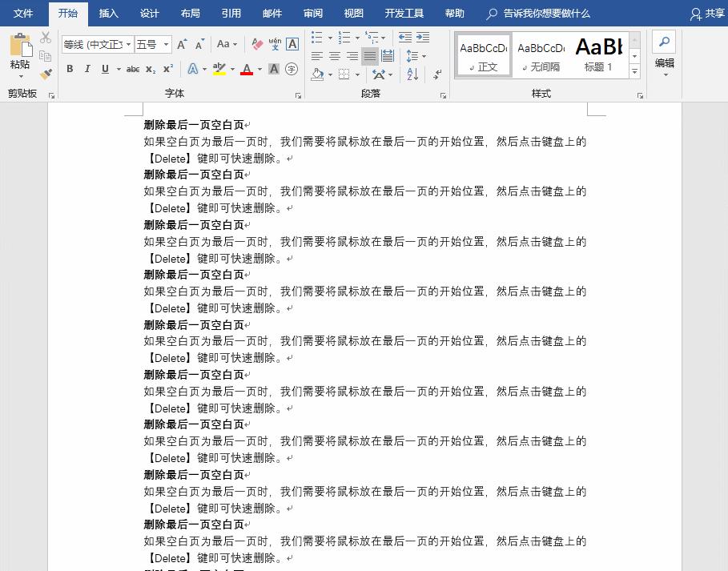Clear all formatting with the eraser icon

tap(256, 43)
